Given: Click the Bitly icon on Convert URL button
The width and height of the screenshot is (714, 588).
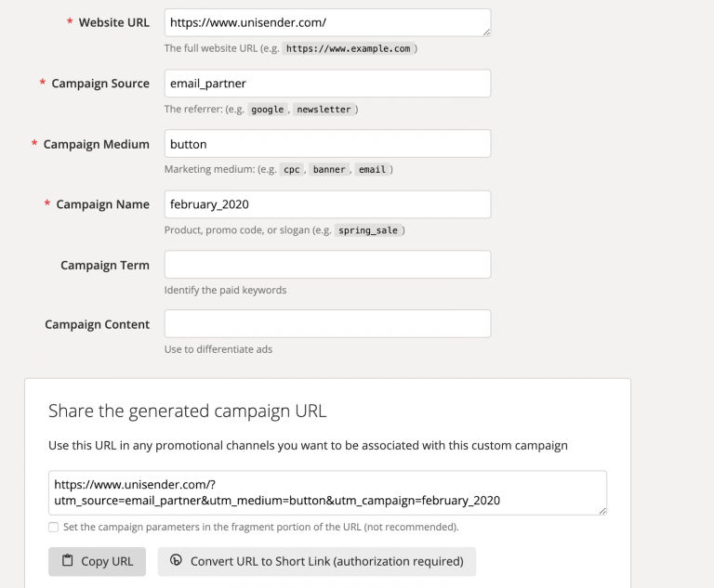Looking at the screenshot, I should click(176, 560).
